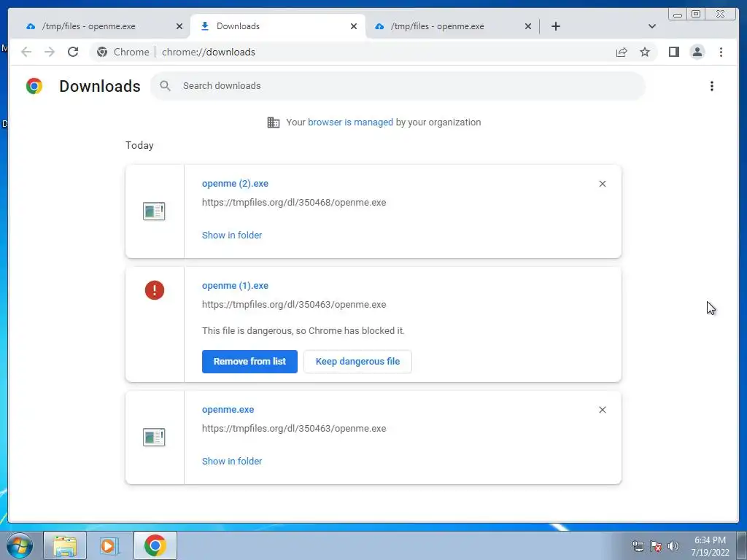Image resolution: width=747 pixels, height=560 pixels.
Task: Close the first /tmp/files tab
Action: 179,26
